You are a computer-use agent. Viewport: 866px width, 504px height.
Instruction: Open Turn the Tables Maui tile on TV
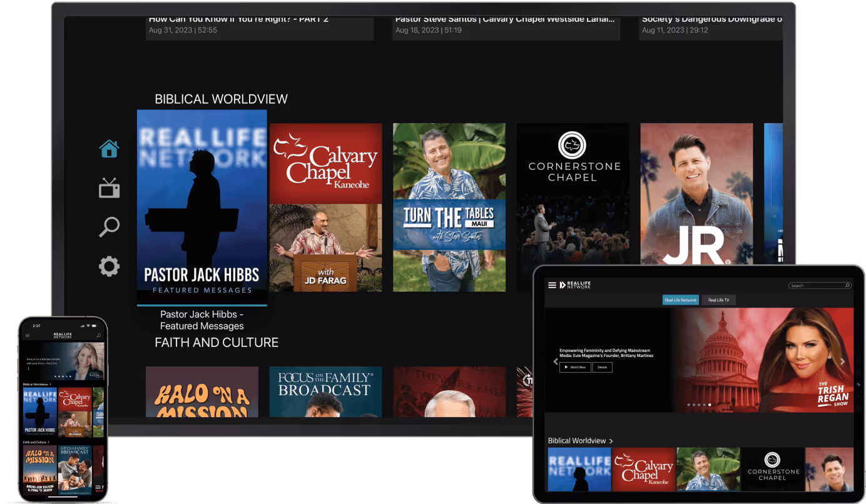[x=449, y=207]
